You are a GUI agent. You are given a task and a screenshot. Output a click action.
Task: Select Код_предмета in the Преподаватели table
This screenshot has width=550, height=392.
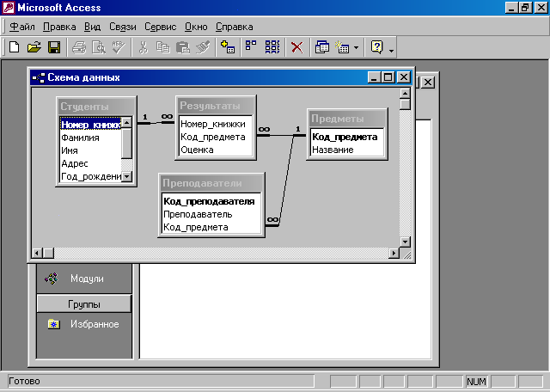(211, 227)
